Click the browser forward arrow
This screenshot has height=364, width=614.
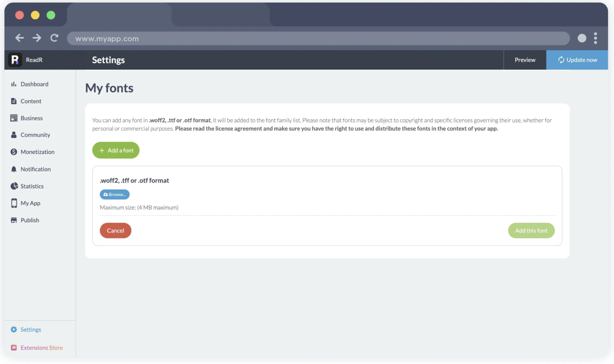37,38
